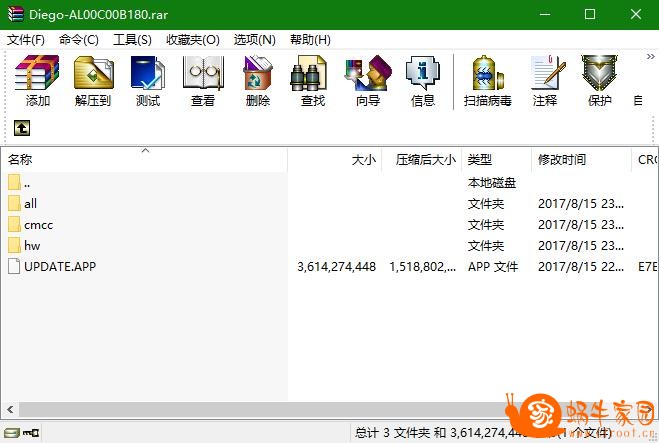Viewport: 659px width, 443px height.
Task: Maximize the WinRAR window
Action: click(x=590, y=14)
